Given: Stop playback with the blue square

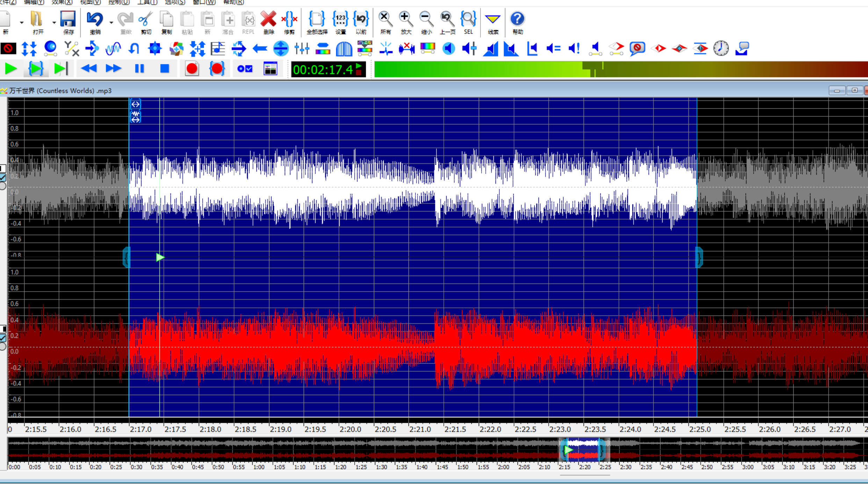Looking at the screenshot, I should 165,69.
